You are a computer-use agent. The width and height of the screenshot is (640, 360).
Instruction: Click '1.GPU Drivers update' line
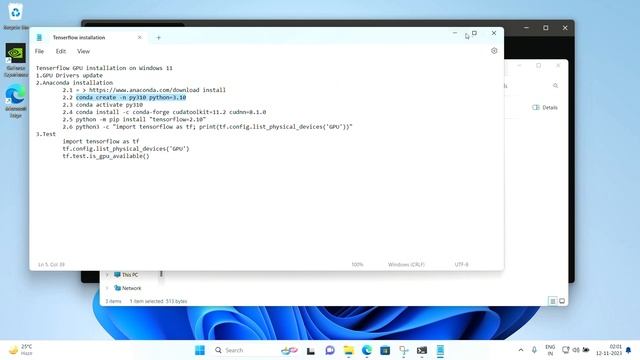tap(69, 76)
